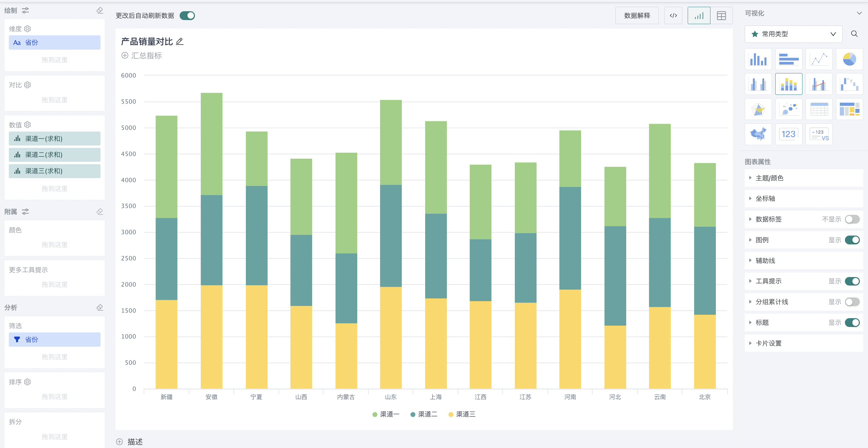The image size is (868, 448).
Task: Expand the 辅助线 section
Action: click(x=803, y=261)
